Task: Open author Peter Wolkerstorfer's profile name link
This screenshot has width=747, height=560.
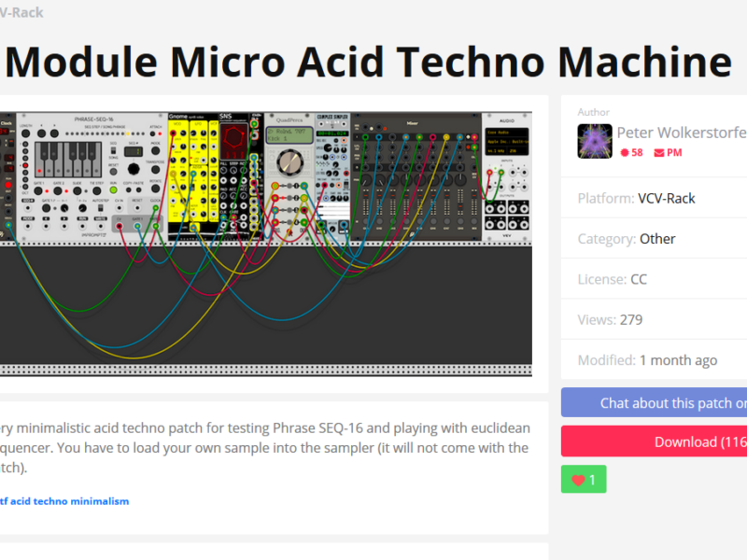Action: (682, 133)
